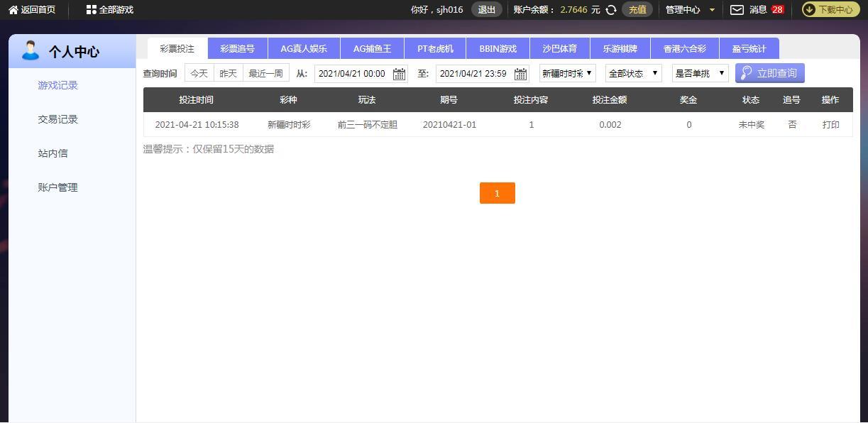Click the 立即查询 search button
The image size is (868, 423).
pos(770,73)
